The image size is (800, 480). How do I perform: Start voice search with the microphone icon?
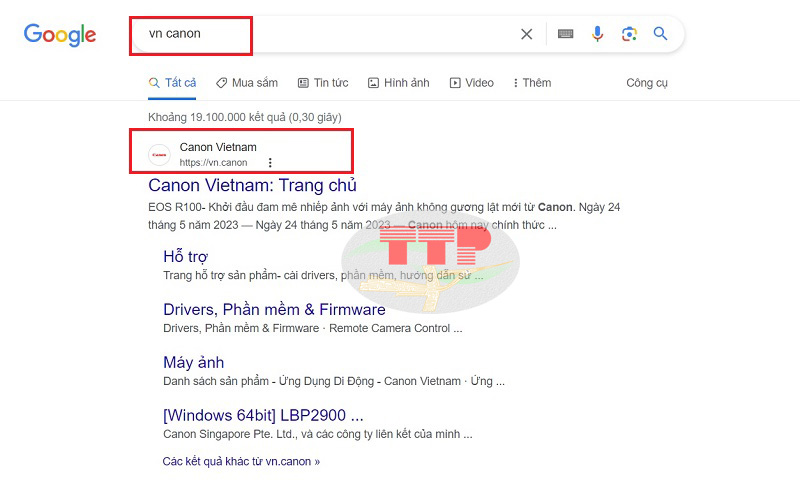[597, 34]
